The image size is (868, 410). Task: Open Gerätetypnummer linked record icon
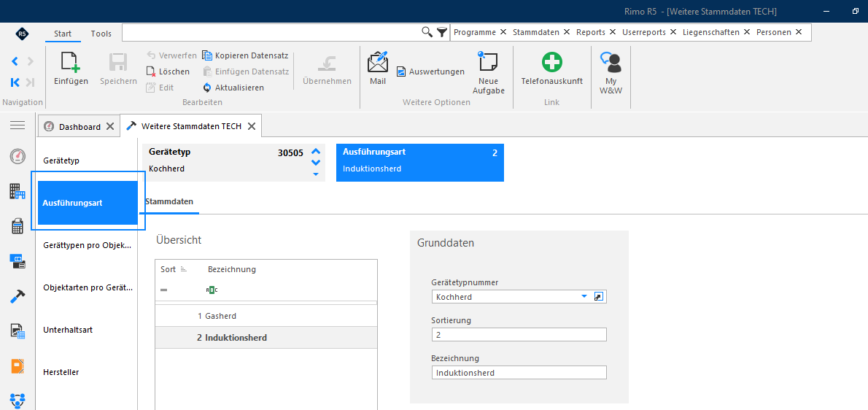(x=598, y=297)
